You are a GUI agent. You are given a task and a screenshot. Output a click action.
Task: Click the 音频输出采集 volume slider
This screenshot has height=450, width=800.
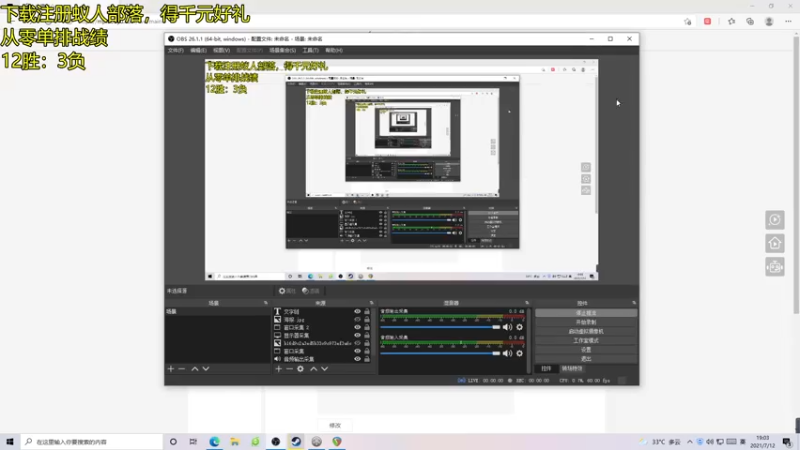[440, 327]
